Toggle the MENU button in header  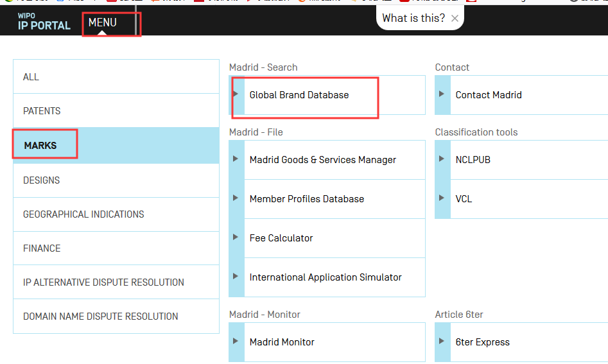[102, 22]
